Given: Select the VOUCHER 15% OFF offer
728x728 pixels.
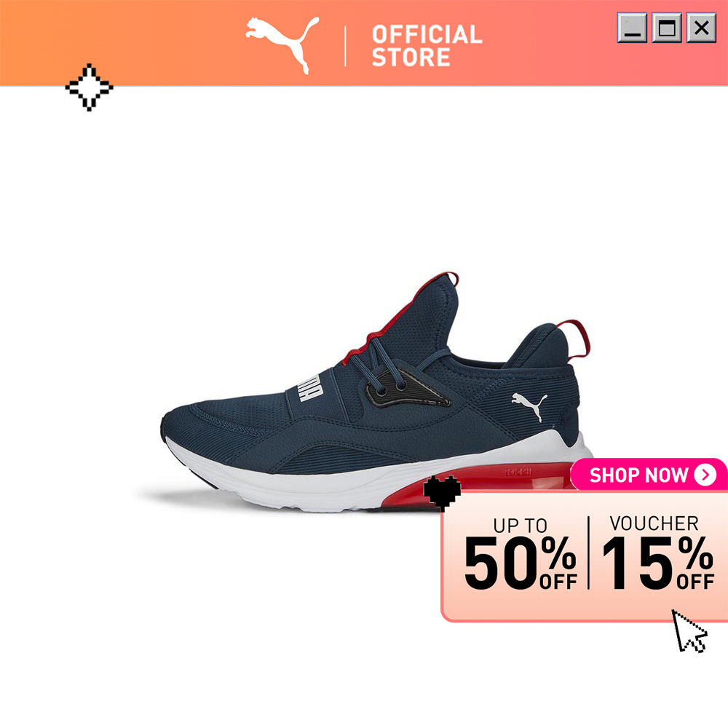Looking at the screenshot, I should coord(657,553).
